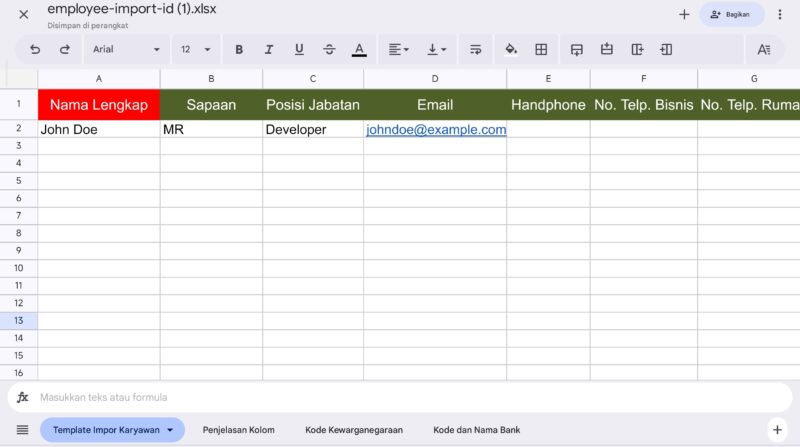The width and height of the screenshot is (800, 447).
Task: Click the Bagikan share button
Action: pos(731,15)
